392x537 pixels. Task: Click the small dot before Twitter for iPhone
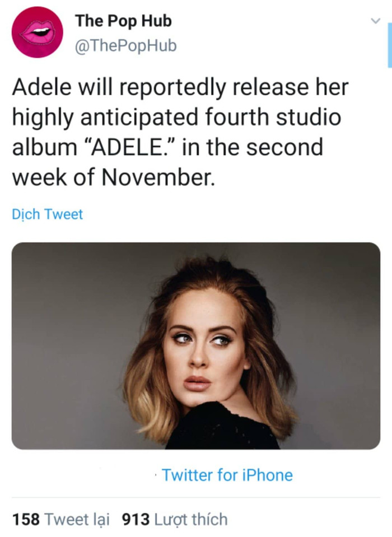pyautogui.click(x=156, y=475)
